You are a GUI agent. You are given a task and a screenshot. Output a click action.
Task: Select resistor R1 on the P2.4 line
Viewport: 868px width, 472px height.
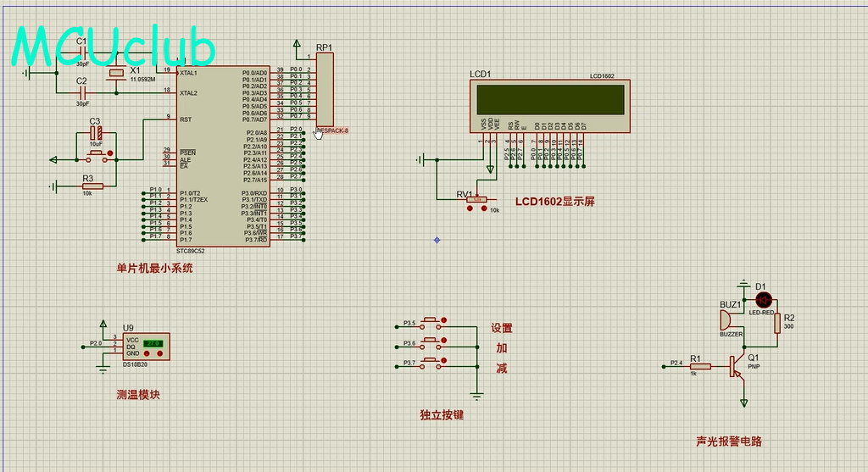(x=700, y=366)
